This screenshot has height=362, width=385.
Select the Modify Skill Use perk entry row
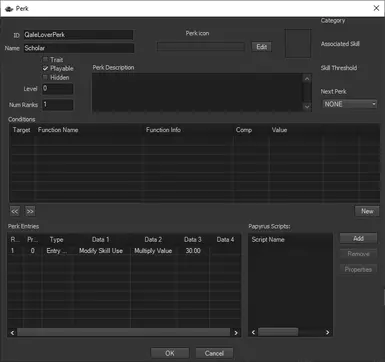pyautogui.click(x=124, y=251)
